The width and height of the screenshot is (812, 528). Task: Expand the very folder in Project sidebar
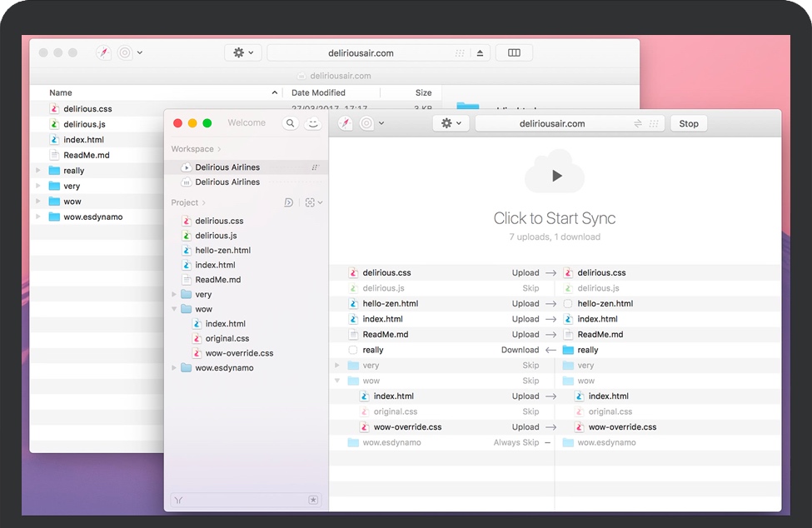coord(175,295)
